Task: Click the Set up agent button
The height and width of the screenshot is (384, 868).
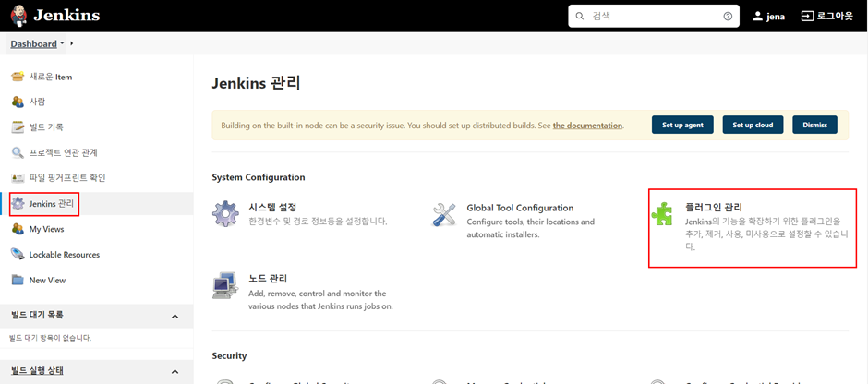Action: [x=682, y=125]
